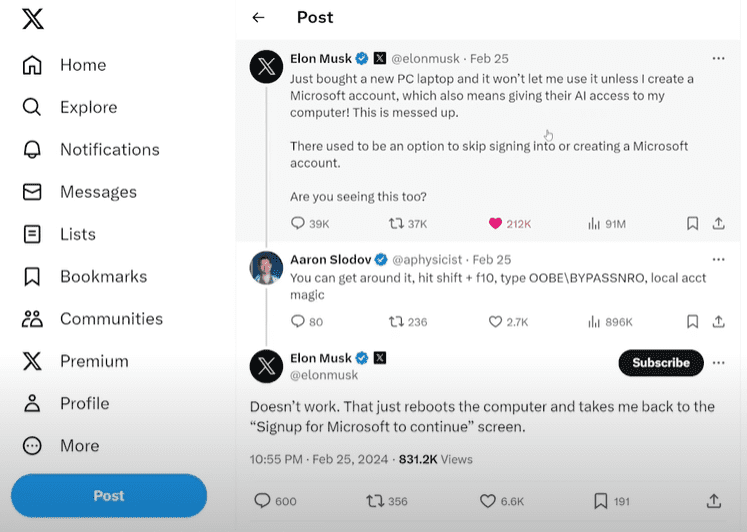This screenshot has width=747, height=532.
Task: Reply to Elon Musk's first post
Action: tap(297, 224)
